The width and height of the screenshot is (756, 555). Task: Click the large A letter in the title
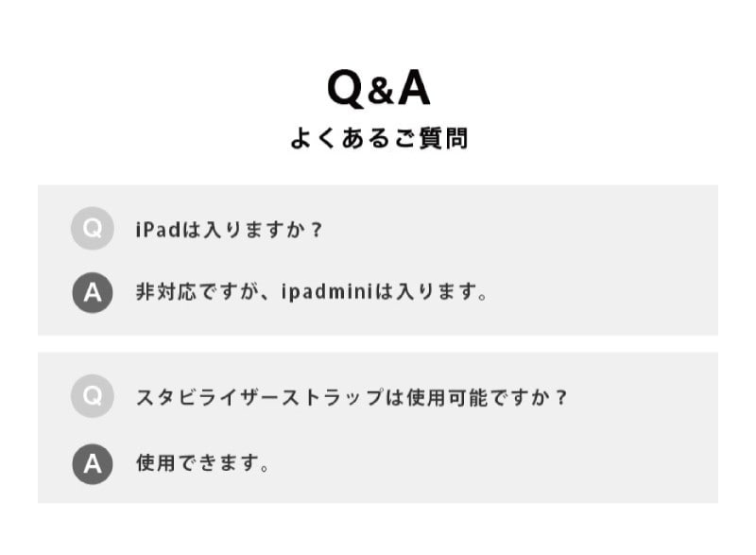coord(412,89)
